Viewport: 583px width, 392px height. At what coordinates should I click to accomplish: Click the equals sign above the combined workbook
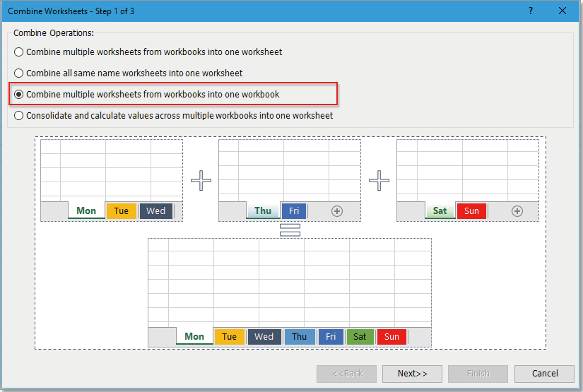pos(290,230)
